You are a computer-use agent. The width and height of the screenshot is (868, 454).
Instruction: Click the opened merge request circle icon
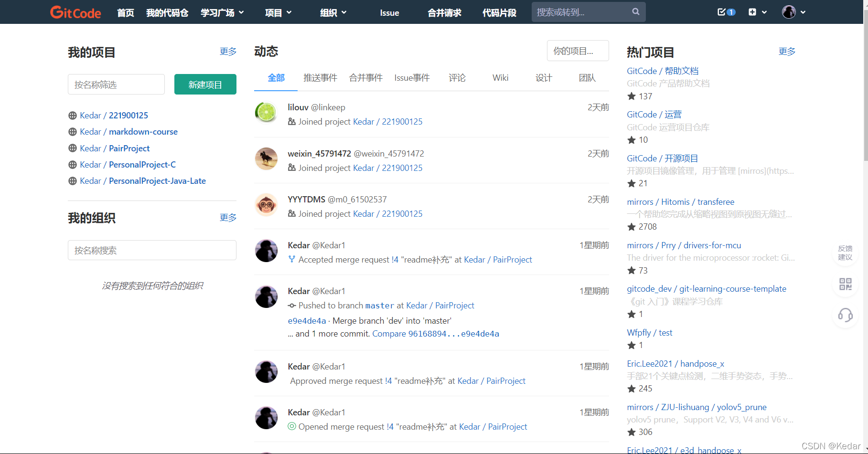pyautogui.click(x=292, y=426)
